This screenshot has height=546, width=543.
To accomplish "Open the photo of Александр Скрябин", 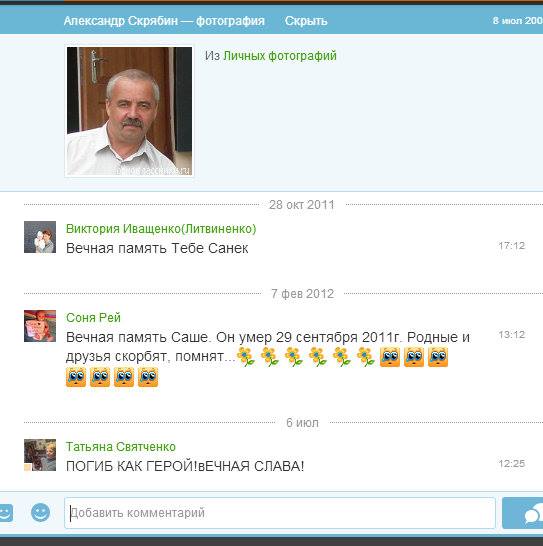I will tap(129, 111).
